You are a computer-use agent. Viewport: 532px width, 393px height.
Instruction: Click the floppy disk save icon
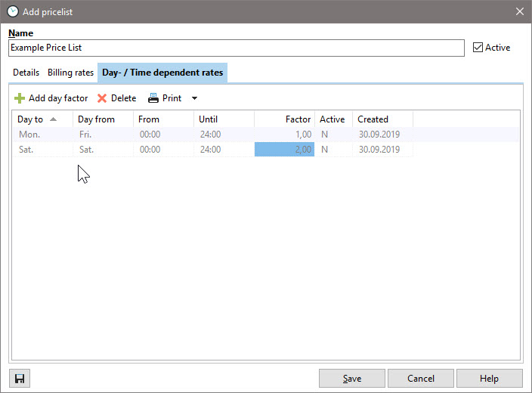coord(20,379)
